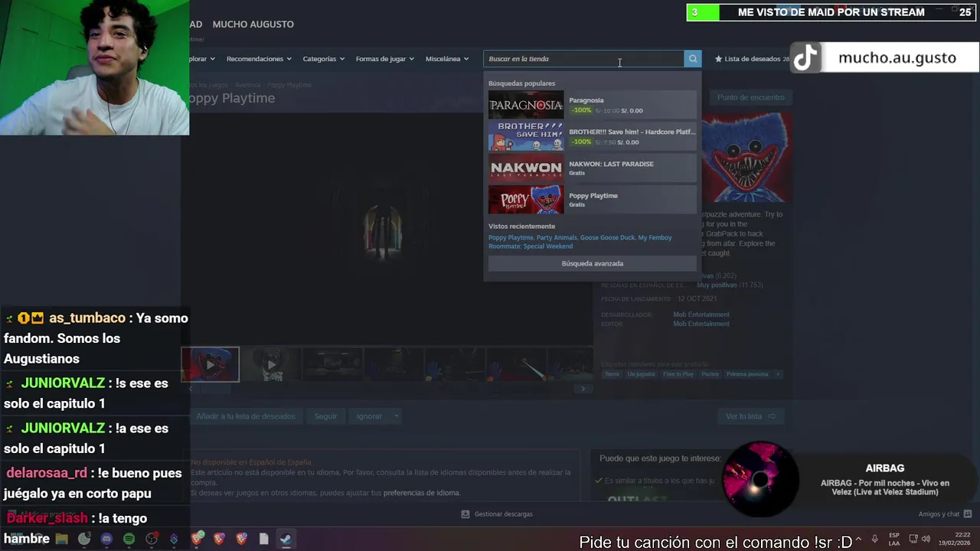Click the Puzles tag

(710, 374)
